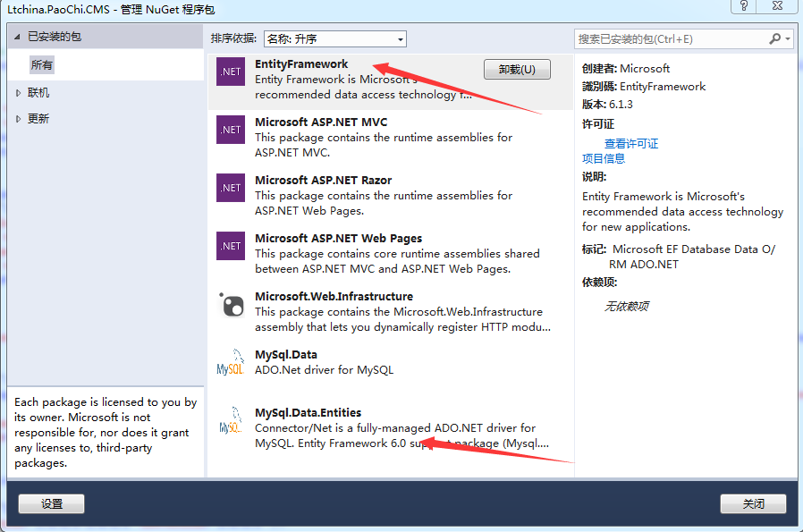Open the 排序依据 sort dropdown

(335, 39)
